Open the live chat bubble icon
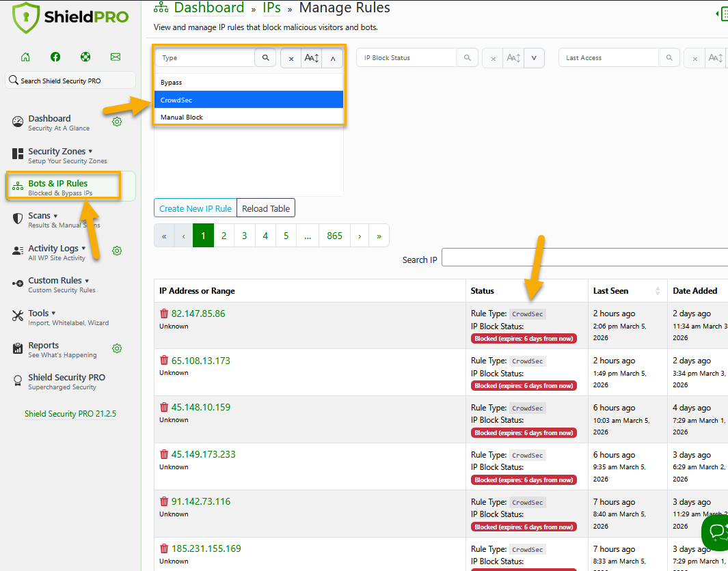The width and height of the screenshot is (728, 571). coord(716,531)
